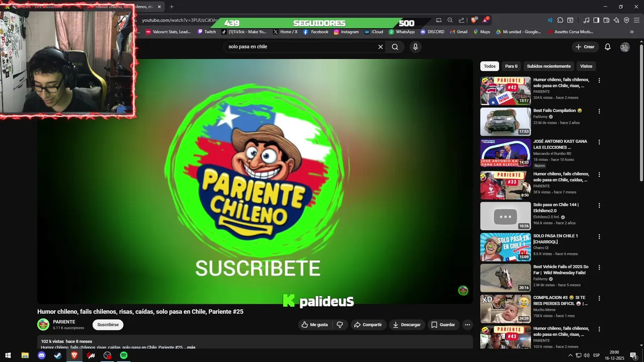The image size is (644, 362).
Task: Open OBS Studio from the taskbar
Action: (107, 355)
